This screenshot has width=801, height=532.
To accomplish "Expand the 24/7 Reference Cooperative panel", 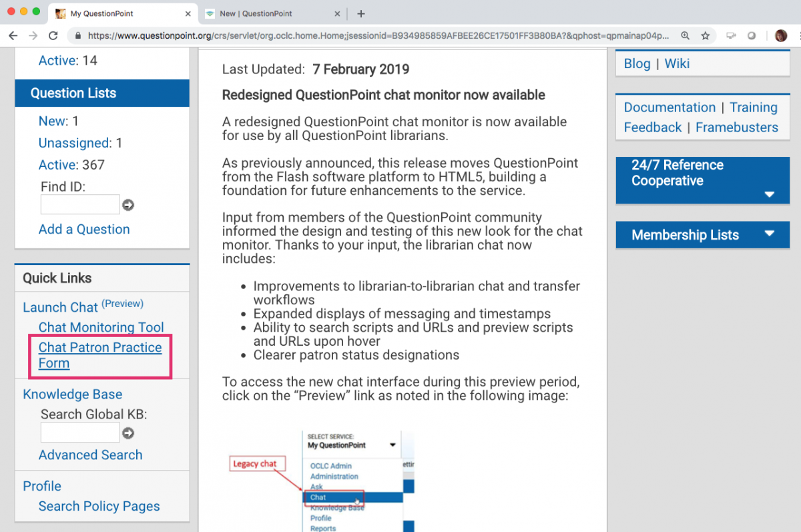I will [x=769, y=195].
